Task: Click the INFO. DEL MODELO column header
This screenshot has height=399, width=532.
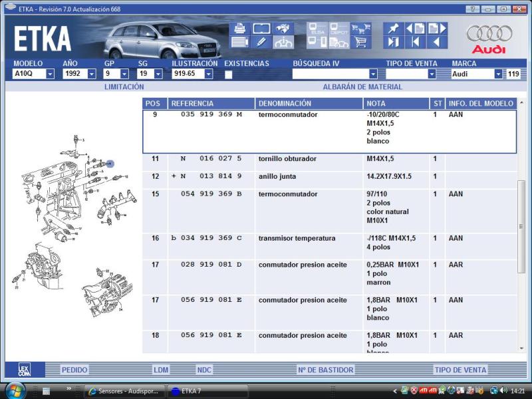Action: pos(481,104)
